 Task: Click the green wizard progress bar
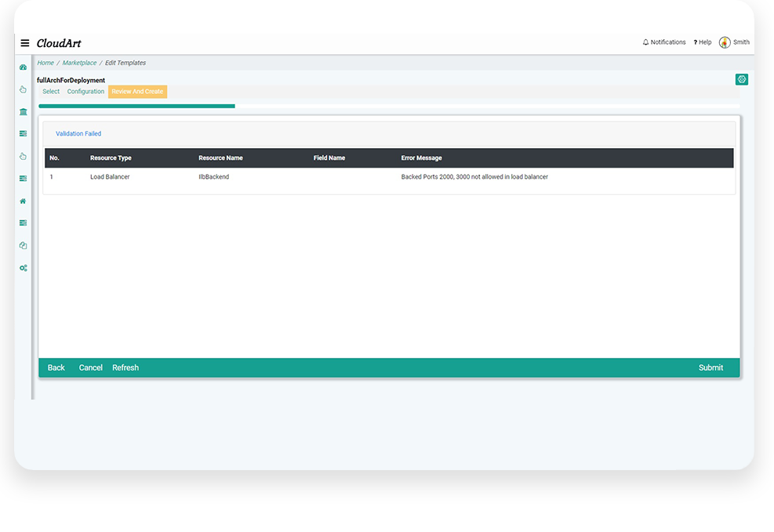(x=136, y=106)
